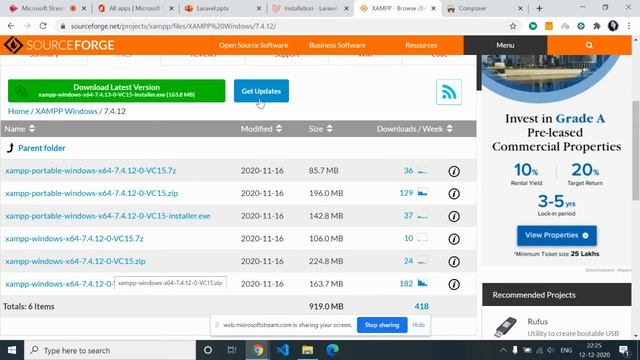Viewport: 640px width, 360px height.
Task: Open the notification center icon
Action: coord(624,350)
